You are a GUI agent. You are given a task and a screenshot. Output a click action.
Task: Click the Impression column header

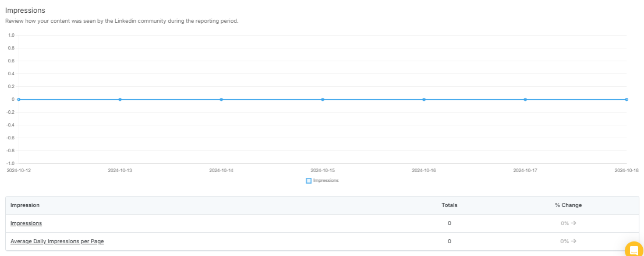point(25,205)
